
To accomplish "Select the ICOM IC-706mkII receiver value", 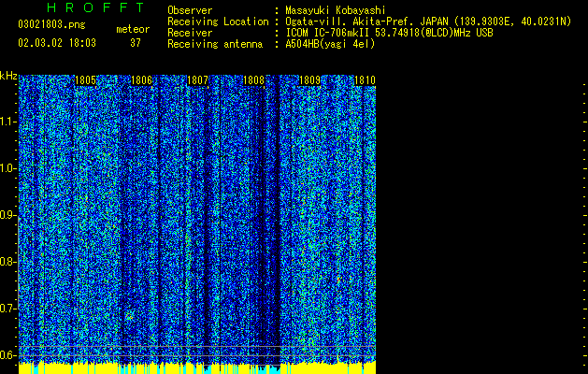I will (x=389, y=33).
